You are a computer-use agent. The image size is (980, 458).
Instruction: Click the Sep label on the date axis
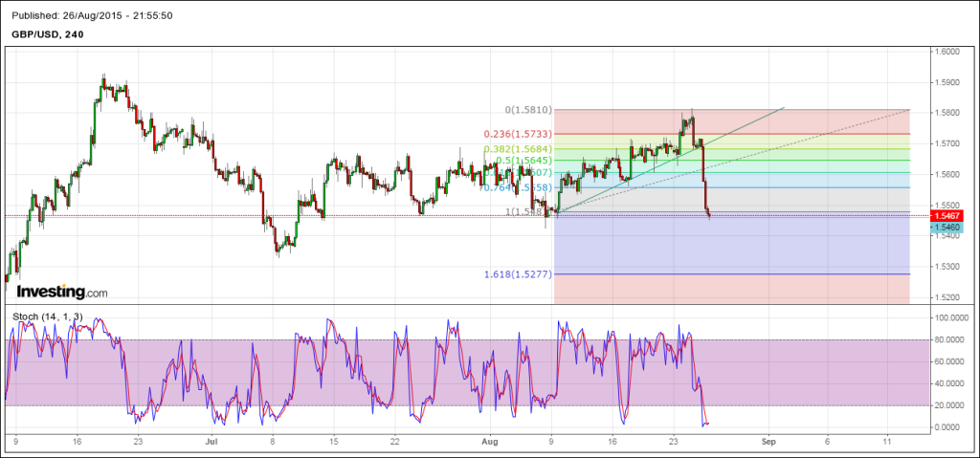click(767, 443)
